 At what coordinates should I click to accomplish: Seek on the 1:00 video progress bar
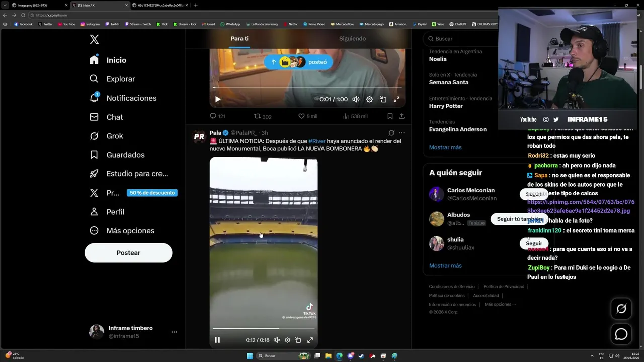pyautogui.click(x=307, y=88)
